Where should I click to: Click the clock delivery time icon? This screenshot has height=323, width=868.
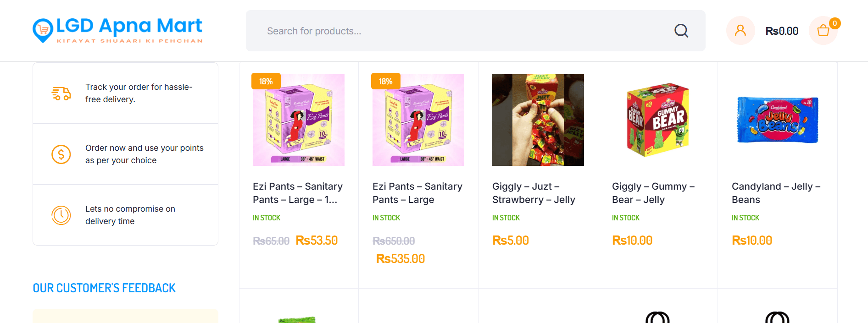pyautogui.click(x=61, y=215)
